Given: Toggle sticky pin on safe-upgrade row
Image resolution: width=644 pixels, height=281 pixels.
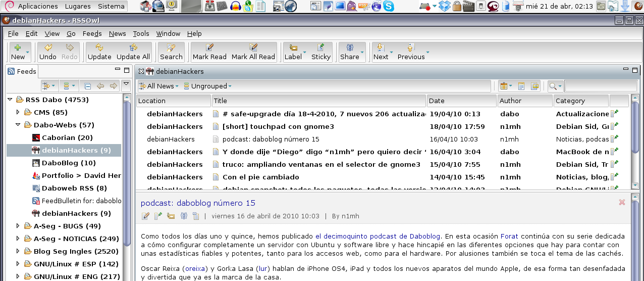Looking at the screenshot, I should coord(615,114).
